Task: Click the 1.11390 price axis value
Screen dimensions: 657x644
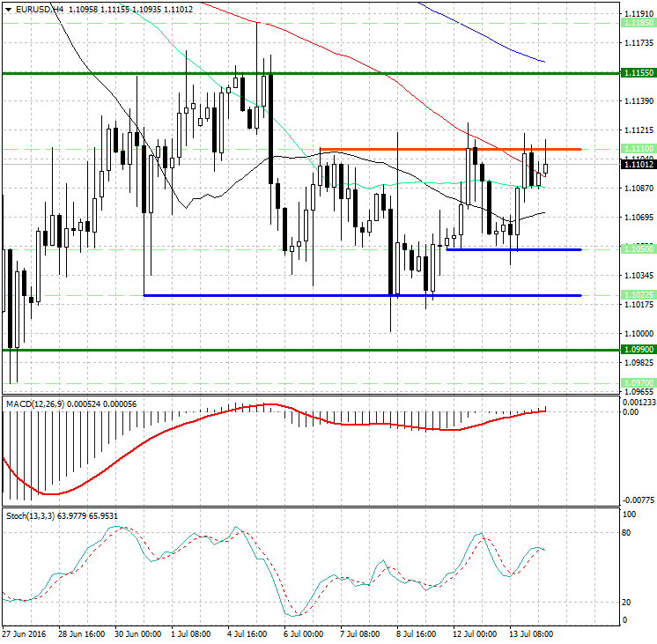Action: 639,101
